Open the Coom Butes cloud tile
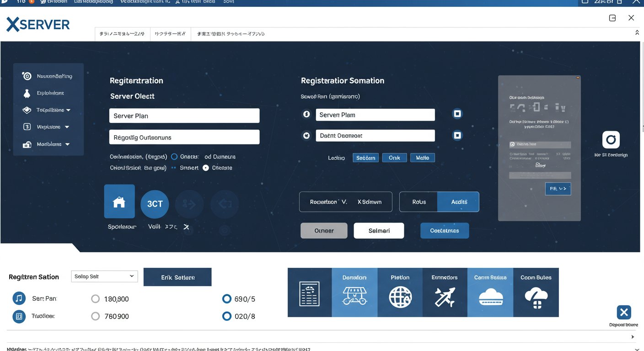This screenshot has height=351, width=644. coord(536,292)
